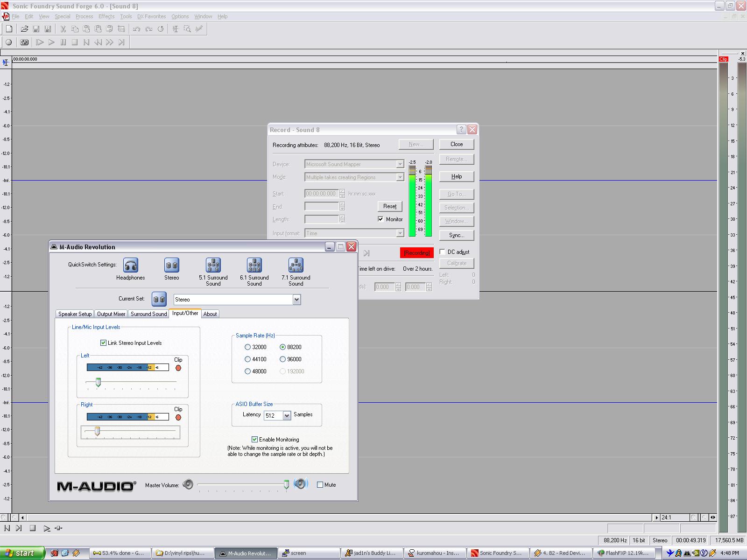Choose the 5.1 Surround Sound preset icon
The width and height of the screenshot is (747, 560).
pyautogui.click(x=213, y=266)
